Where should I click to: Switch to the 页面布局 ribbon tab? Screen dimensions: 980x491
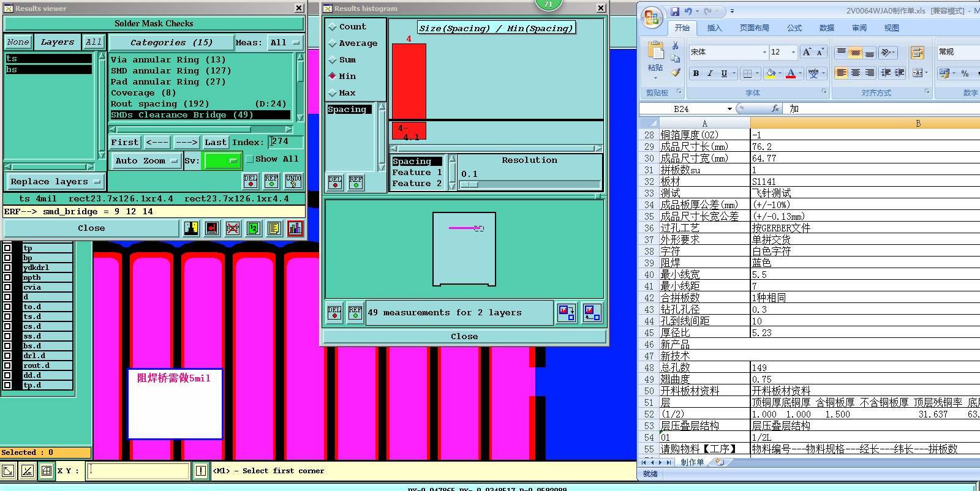pyautogui.click(x=754, y=28)
